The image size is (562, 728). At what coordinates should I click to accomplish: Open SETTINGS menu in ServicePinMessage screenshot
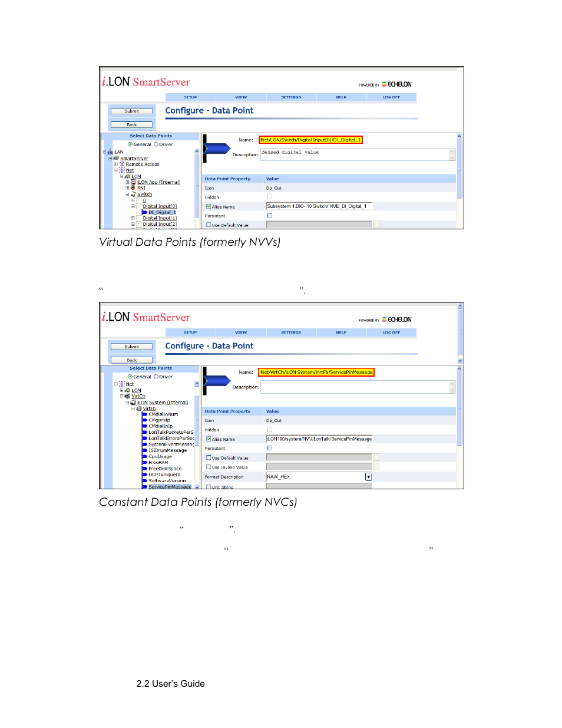pyautogui.click(x=291, y=332)
